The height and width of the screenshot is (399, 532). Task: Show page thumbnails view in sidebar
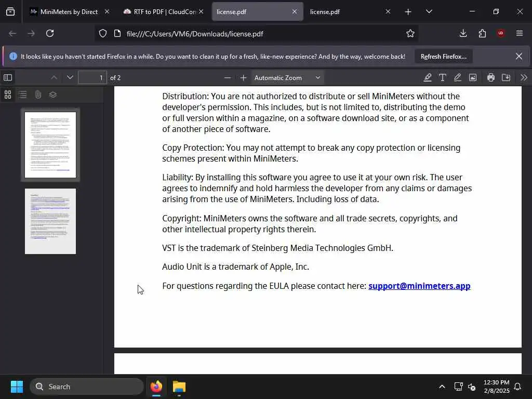(8, 95)
